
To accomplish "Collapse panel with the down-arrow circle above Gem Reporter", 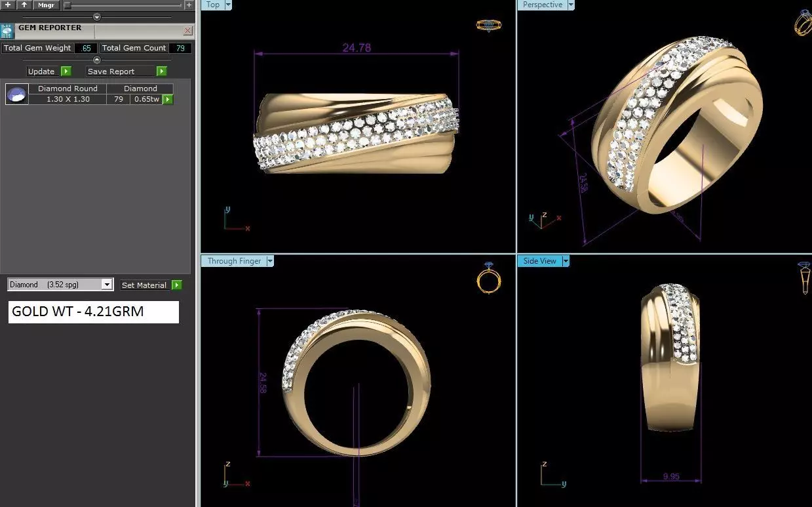I will 97,17.
